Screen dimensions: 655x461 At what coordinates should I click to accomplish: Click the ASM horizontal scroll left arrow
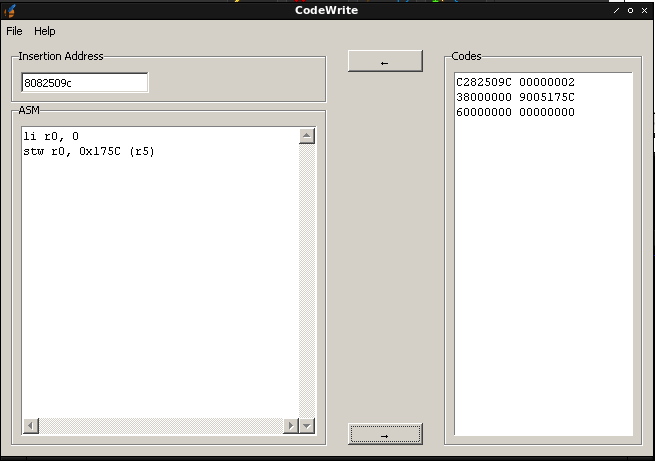[x=30, y=426]
